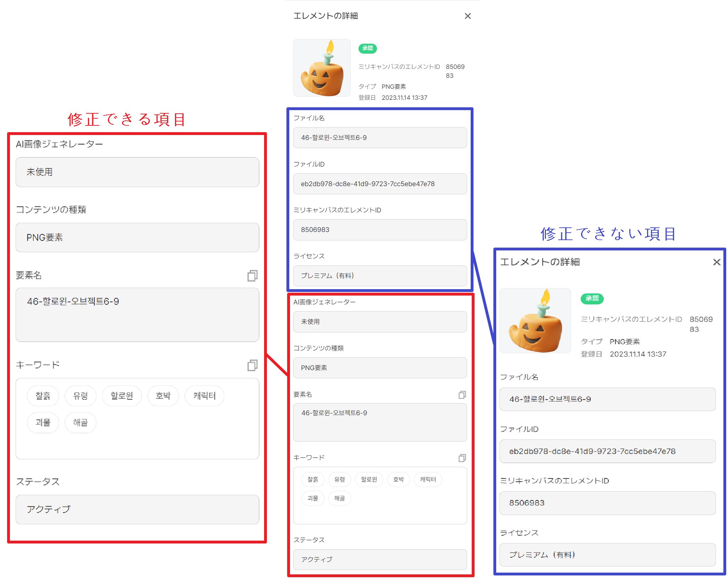Toggle the 호박 keyword tag
Viewport: 728px width, 579px height.
[x=163, y=396]
